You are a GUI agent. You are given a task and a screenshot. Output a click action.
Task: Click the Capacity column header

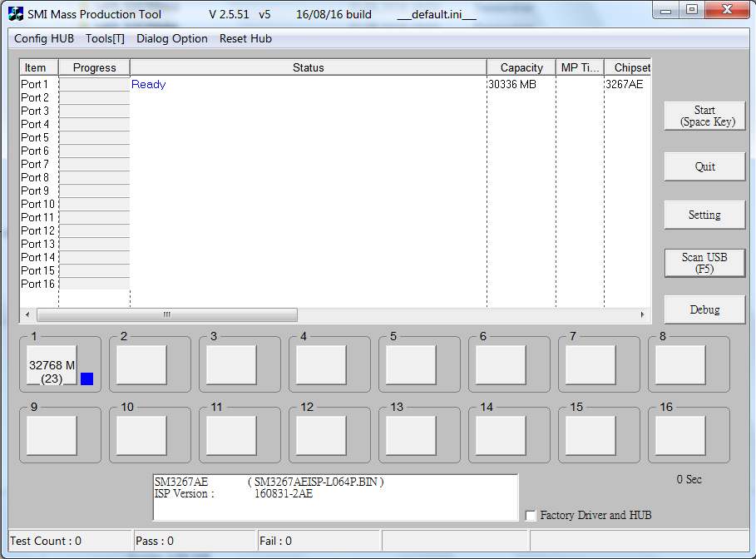click(x=521, y=67)
